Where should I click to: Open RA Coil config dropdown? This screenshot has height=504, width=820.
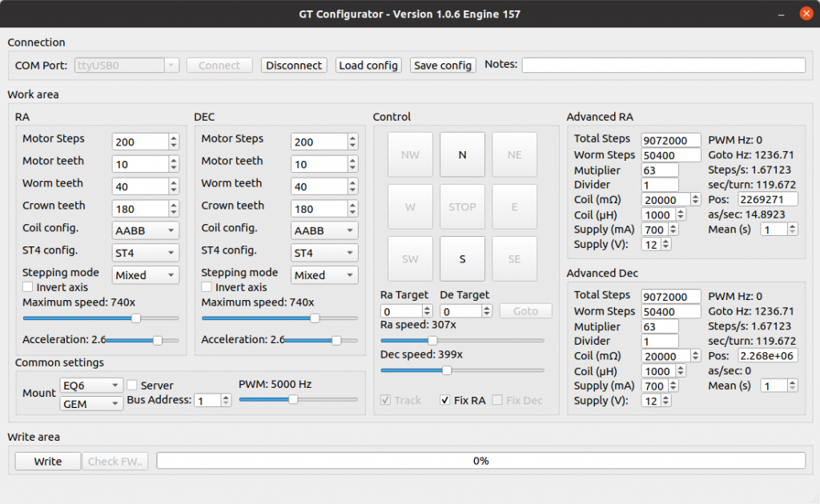point(146,230)
